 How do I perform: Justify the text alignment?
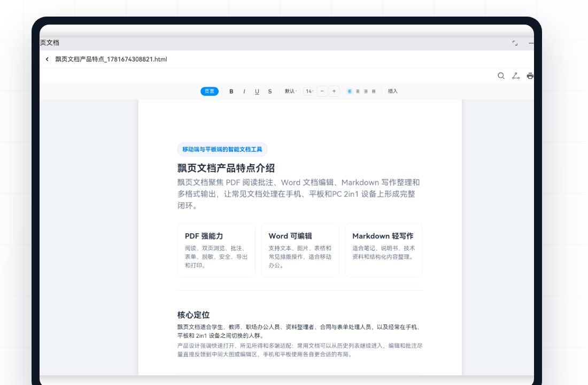374,91
